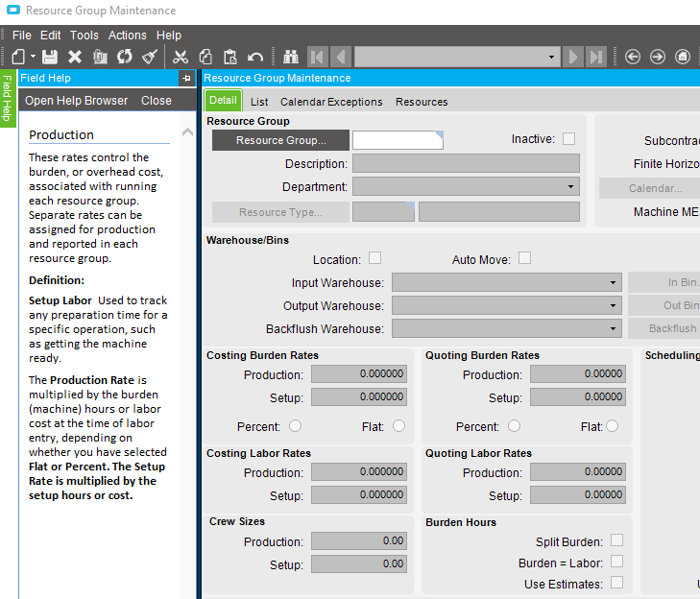Click the Clear broom icon
Image resolution: width=700 pixels, height=599 pixels.
tap(150, 57)
